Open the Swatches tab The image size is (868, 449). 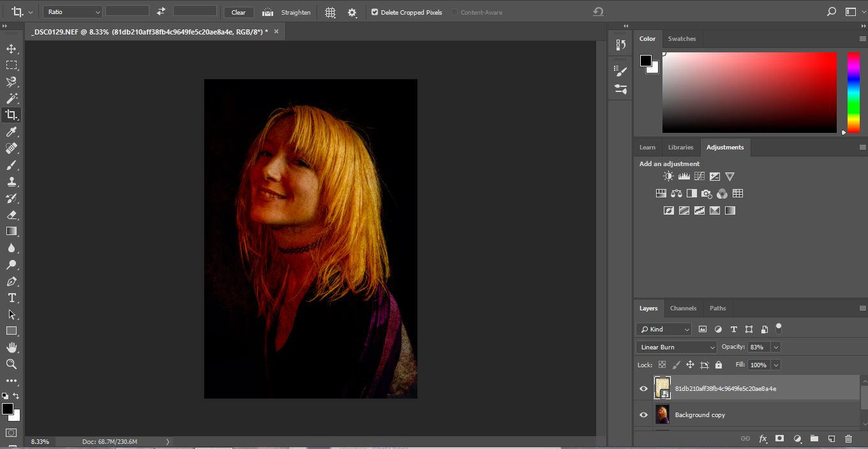(682, 38)
